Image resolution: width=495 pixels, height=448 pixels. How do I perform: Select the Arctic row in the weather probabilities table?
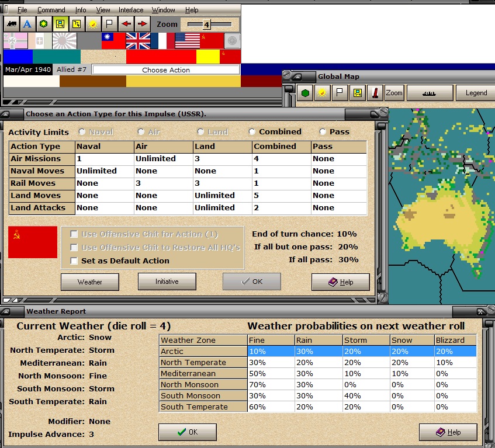(318, 351)
